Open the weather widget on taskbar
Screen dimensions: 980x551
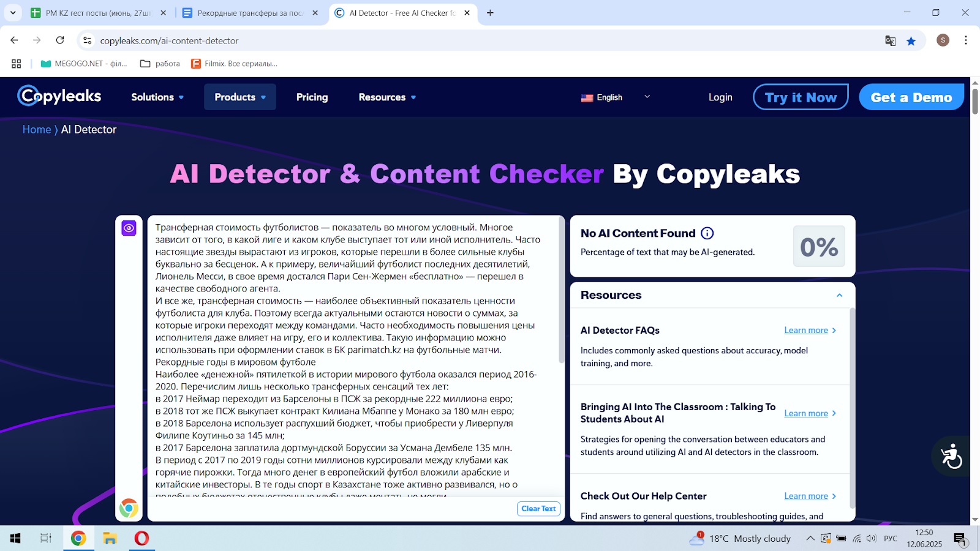click(x=740, y=538)
